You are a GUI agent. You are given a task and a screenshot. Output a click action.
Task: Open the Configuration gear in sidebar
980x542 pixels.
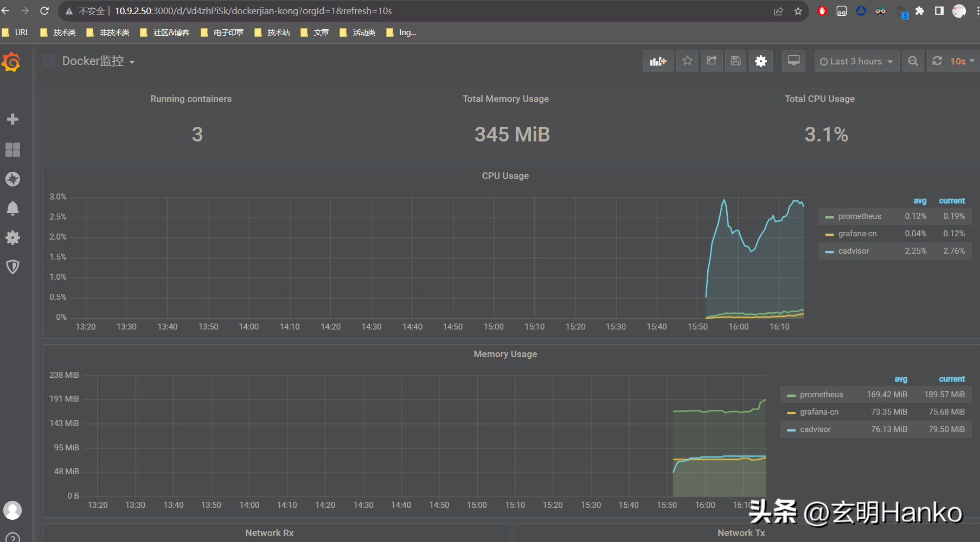pos(12,237)
